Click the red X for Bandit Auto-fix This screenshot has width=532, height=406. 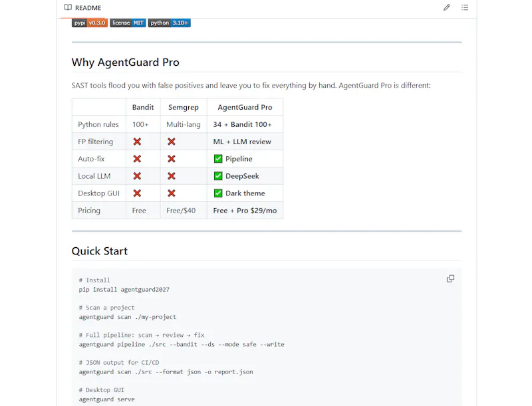(137, 159)
